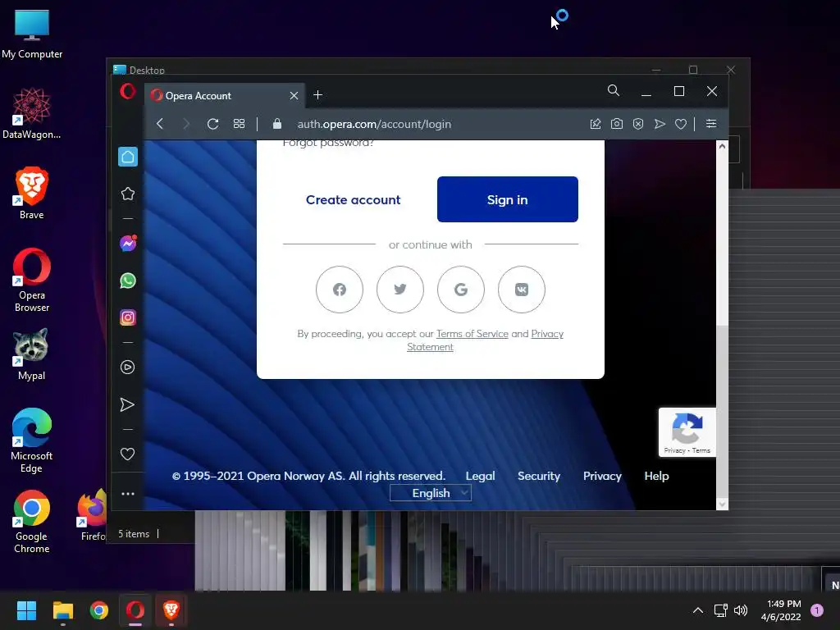The image size is (840, 630).
Task: Select My Computer desktop icon
Action: pos(32,34)
